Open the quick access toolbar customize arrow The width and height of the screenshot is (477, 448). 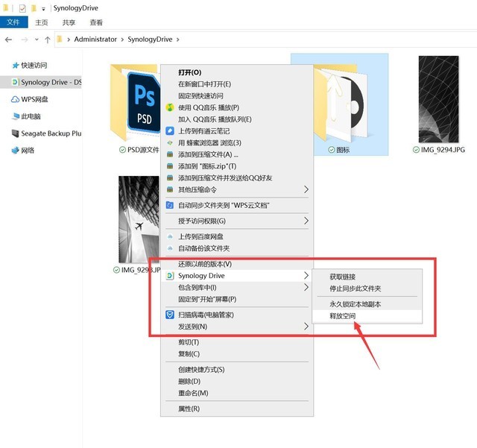click(x=43, y=9)
